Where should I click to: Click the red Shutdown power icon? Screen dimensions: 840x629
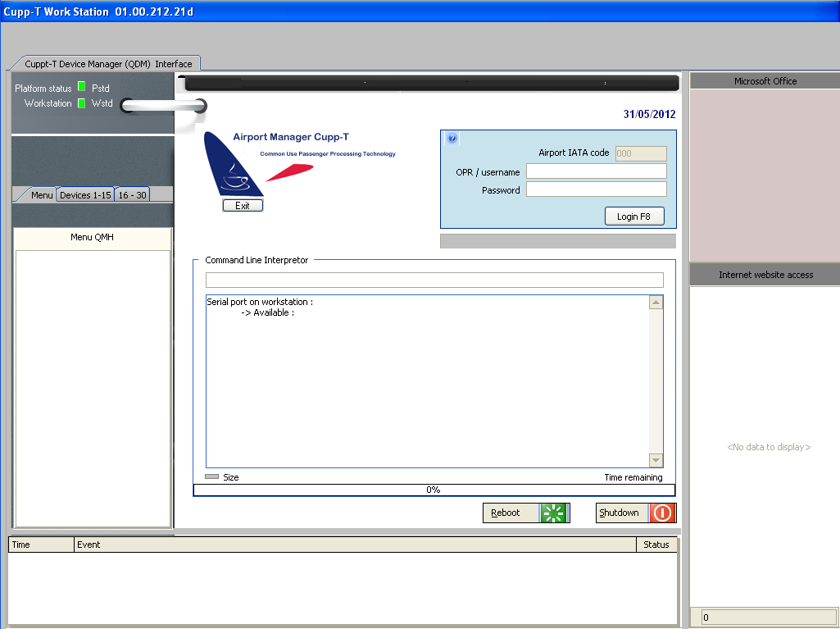click(x=662, y=513)
